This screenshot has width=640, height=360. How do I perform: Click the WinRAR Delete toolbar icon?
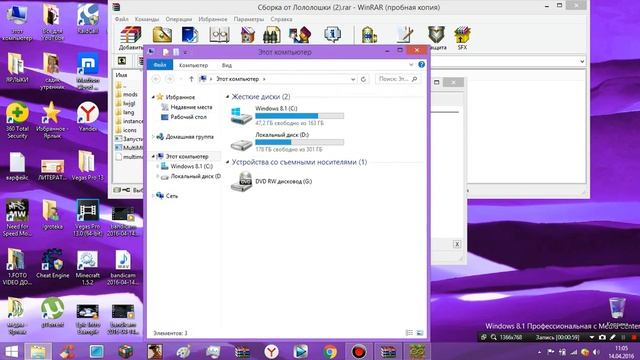coord(247,35)
